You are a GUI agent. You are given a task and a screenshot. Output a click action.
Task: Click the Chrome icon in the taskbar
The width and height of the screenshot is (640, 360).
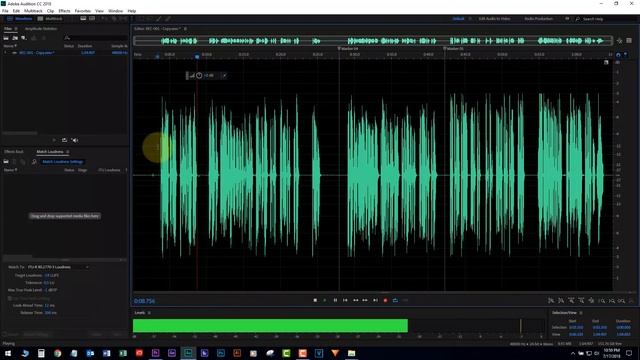(57, 353)
